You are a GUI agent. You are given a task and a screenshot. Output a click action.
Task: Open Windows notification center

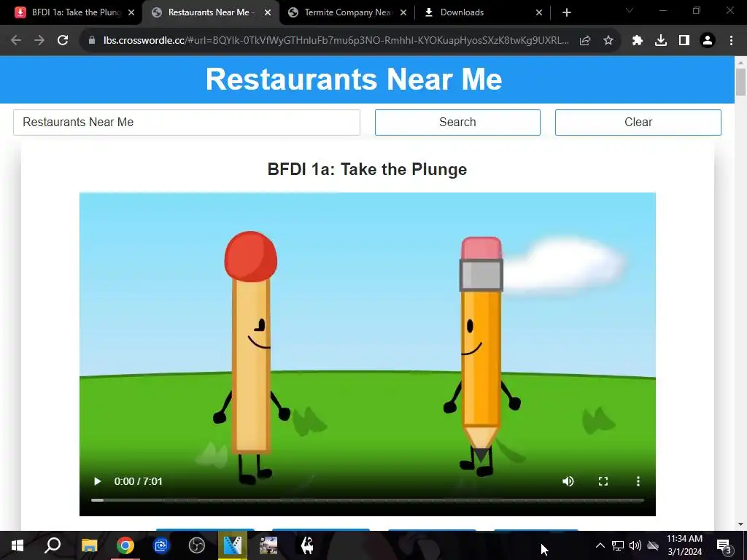coord(724,546)
